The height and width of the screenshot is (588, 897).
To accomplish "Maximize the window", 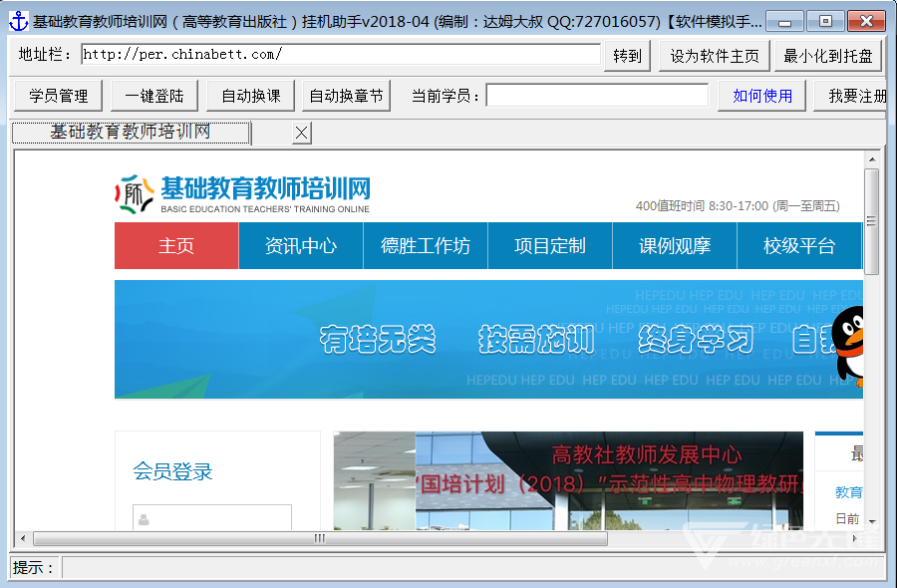I will (x=825, y=22).
